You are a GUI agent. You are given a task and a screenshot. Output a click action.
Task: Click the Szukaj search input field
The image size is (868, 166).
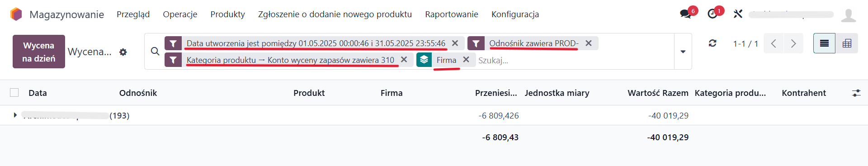coord(574,60)
